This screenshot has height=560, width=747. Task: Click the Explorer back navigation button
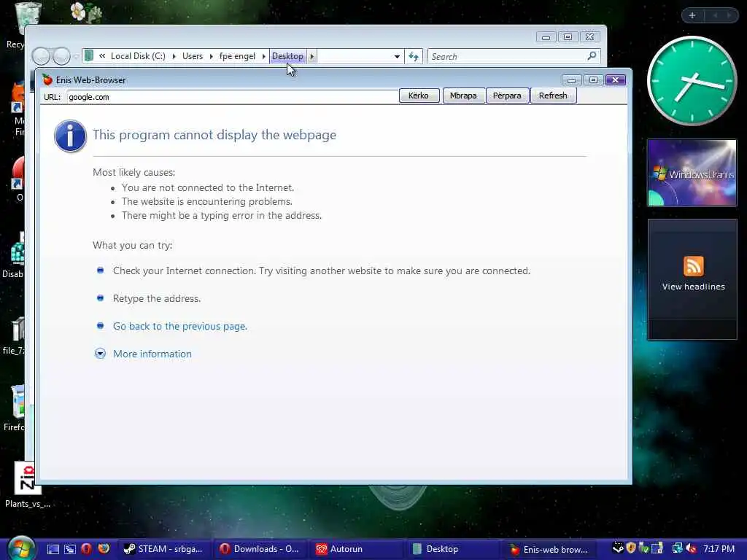point(41,56)
